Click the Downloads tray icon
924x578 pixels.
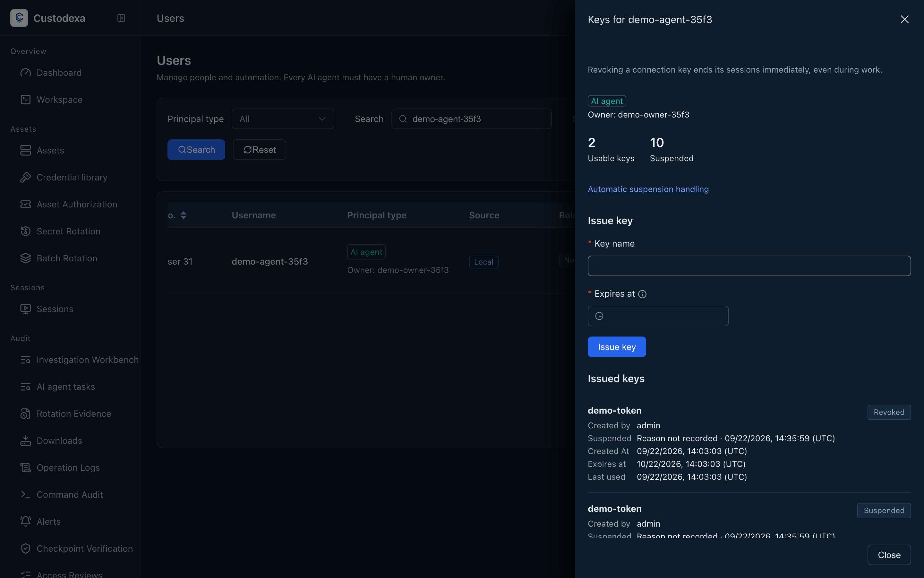click(26, 441)
